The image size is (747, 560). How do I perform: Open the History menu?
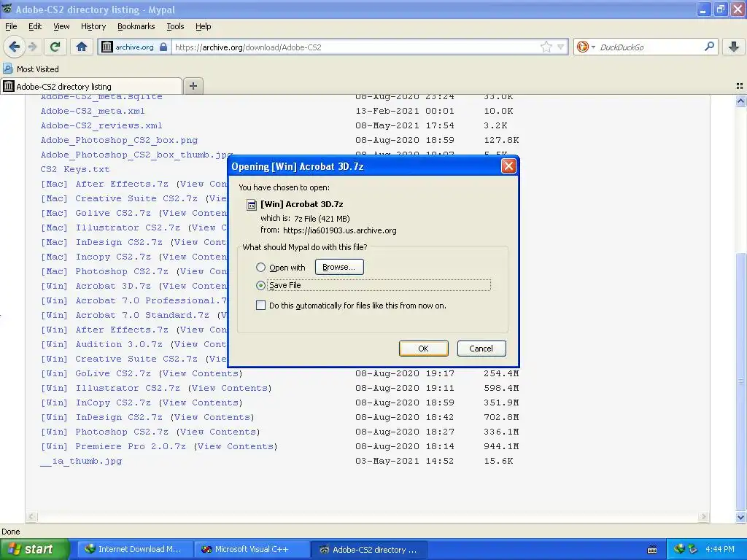click(x=93, y=26)
